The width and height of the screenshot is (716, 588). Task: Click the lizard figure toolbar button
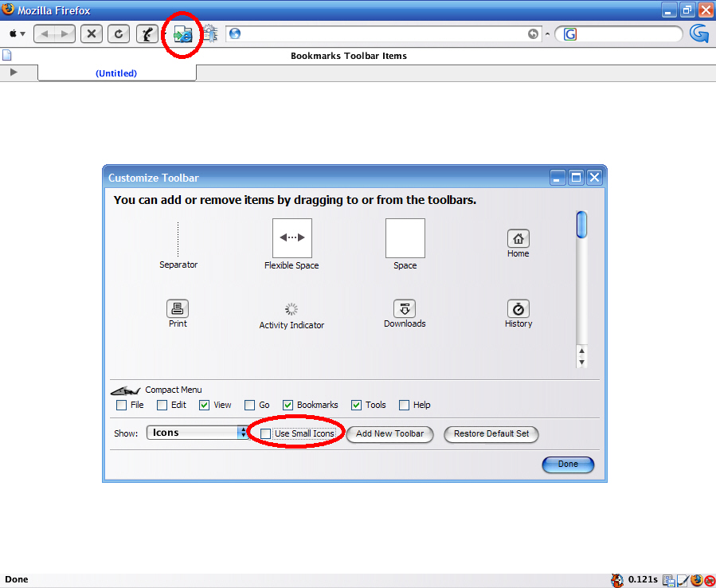147,33
